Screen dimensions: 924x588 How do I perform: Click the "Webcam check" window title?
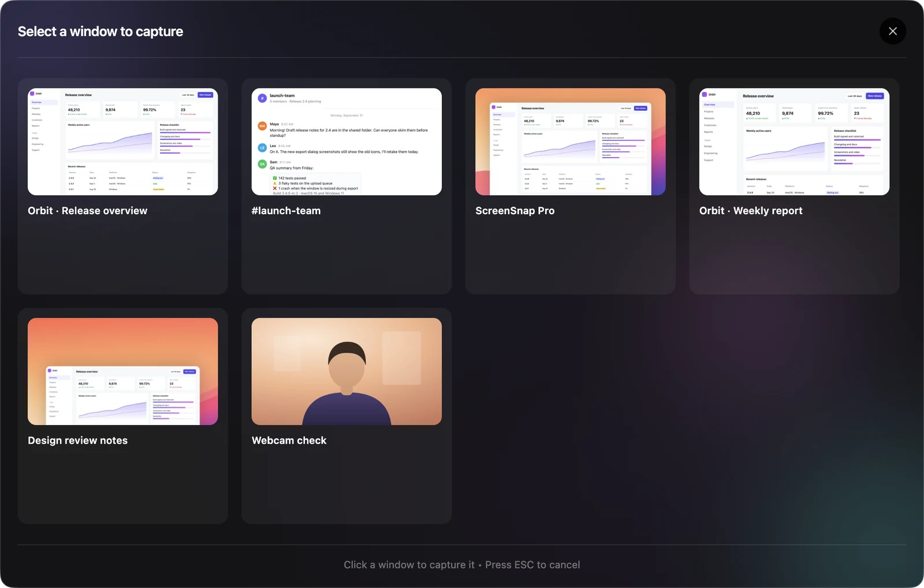click(289, 441)
